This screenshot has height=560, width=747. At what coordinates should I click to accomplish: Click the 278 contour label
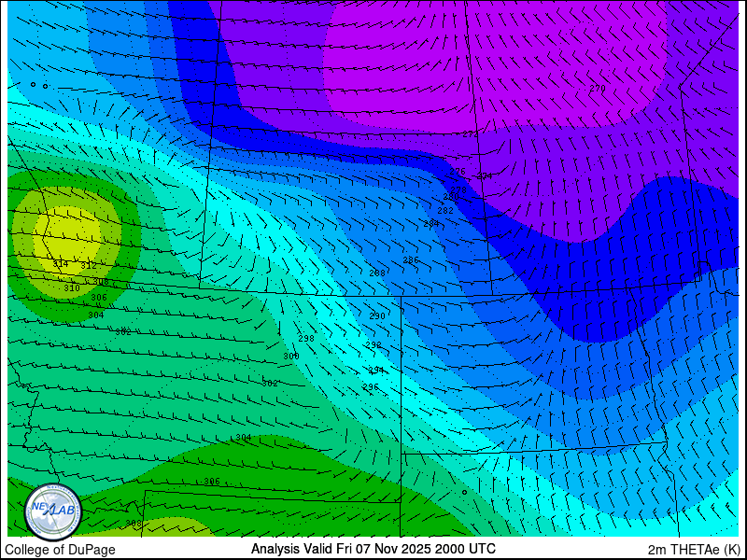458,189
